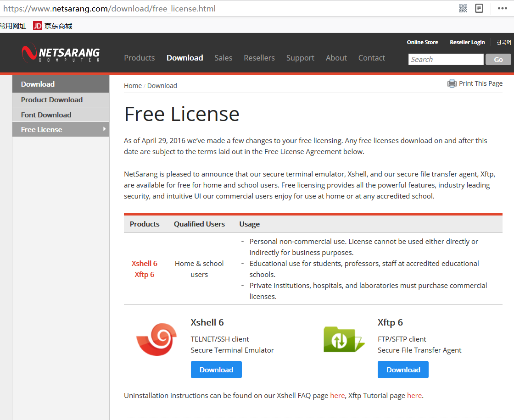Click the 'FTP/SFTP client' text
514x420 pixels.
point(402,339)
